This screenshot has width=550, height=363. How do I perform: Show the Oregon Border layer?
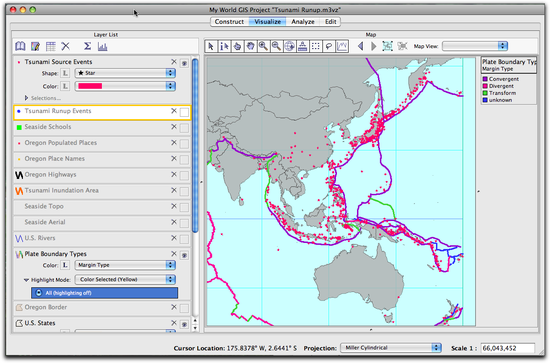(184, 309)
